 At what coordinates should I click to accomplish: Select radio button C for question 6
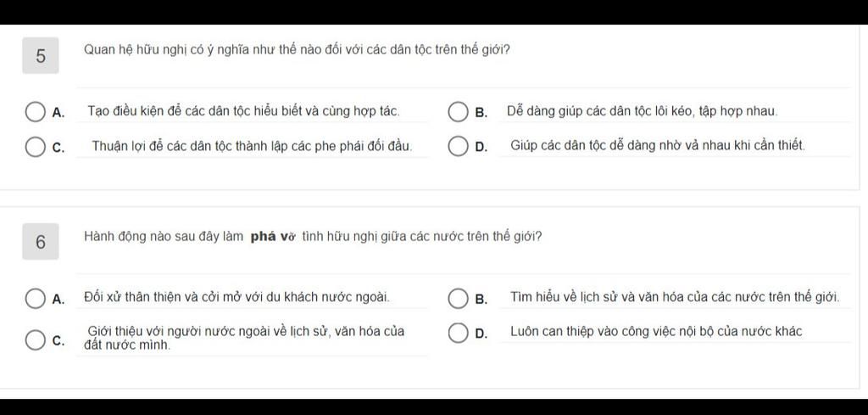36,339
